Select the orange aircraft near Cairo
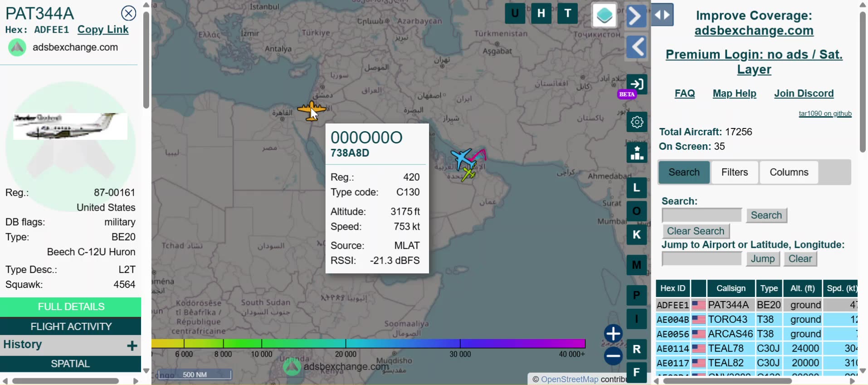Image resolution: width=868 pixels, height=385 pixels. [x=312, y=110]
